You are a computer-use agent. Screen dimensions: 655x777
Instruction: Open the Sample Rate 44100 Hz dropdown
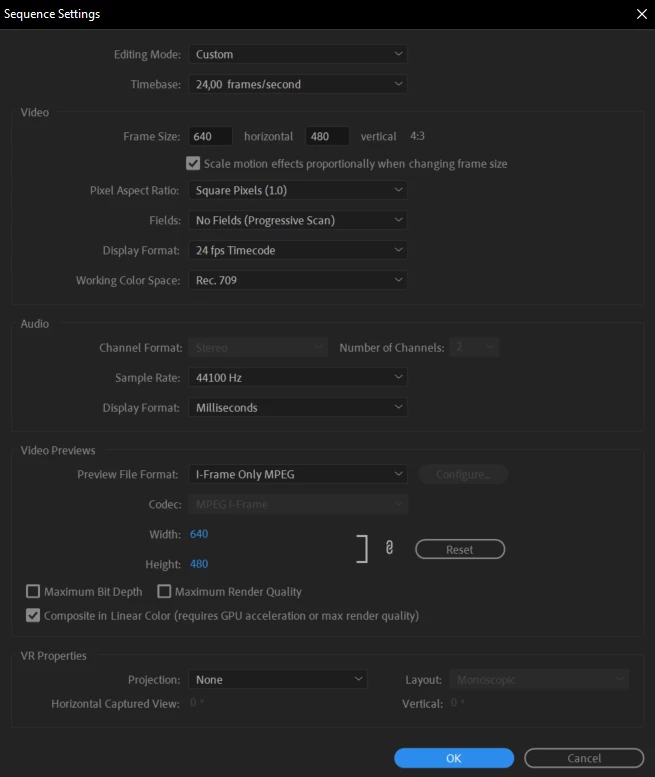coord(298,378)
